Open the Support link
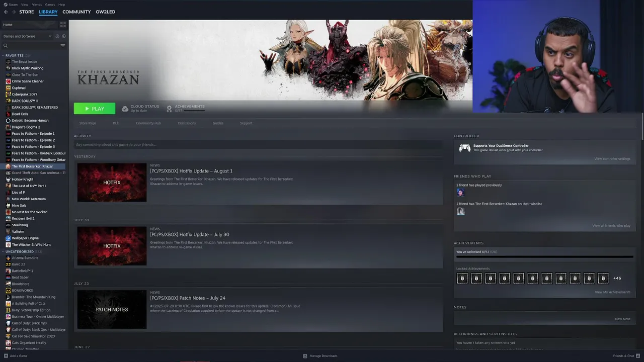 [x=246, y=123]
